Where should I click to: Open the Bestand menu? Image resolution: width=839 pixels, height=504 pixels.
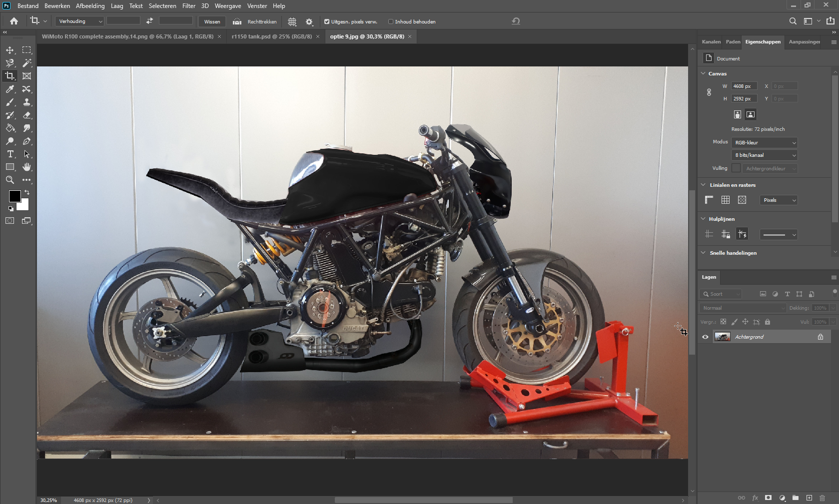click(28, 6)
